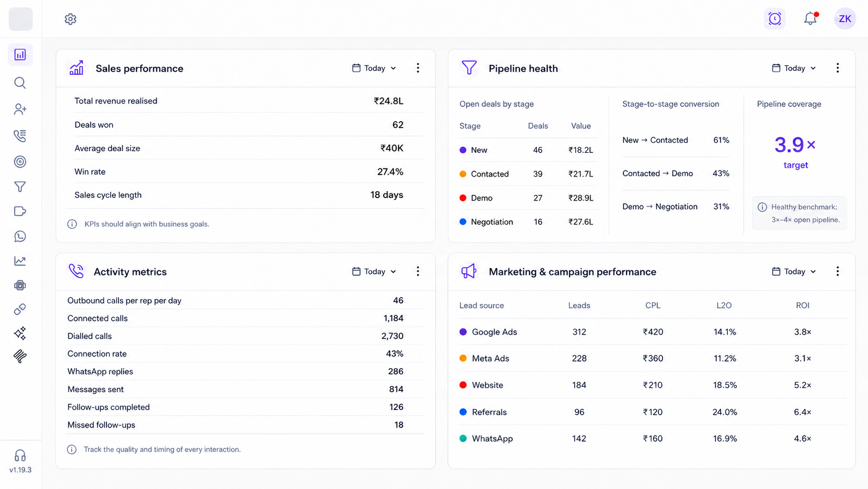Open the settings gear in top bar
The width and height of the screenshot is (868, 489).
tap(71, 19)
